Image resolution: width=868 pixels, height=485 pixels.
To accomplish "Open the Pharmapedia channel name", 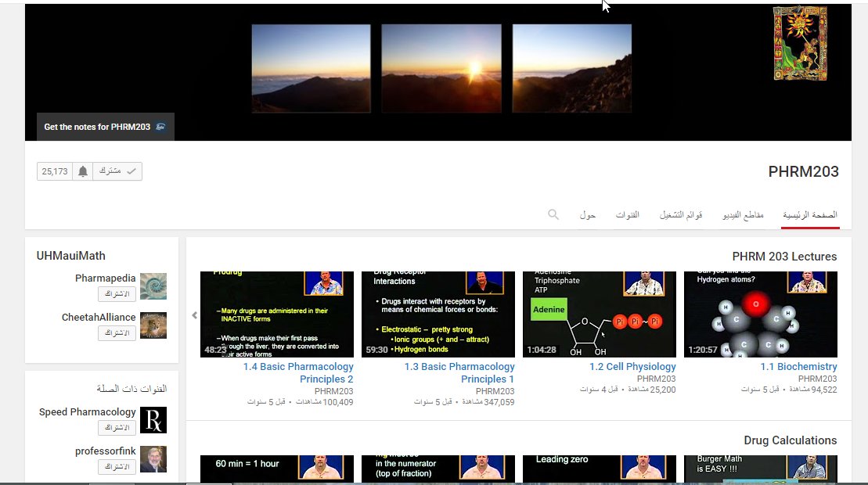I will point(105,278).
